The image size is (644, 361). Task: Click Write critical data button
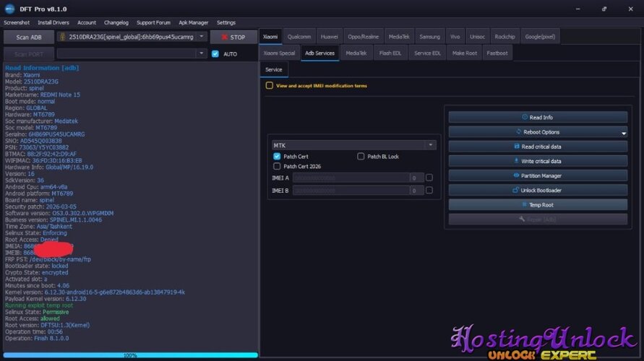[538, 161]
